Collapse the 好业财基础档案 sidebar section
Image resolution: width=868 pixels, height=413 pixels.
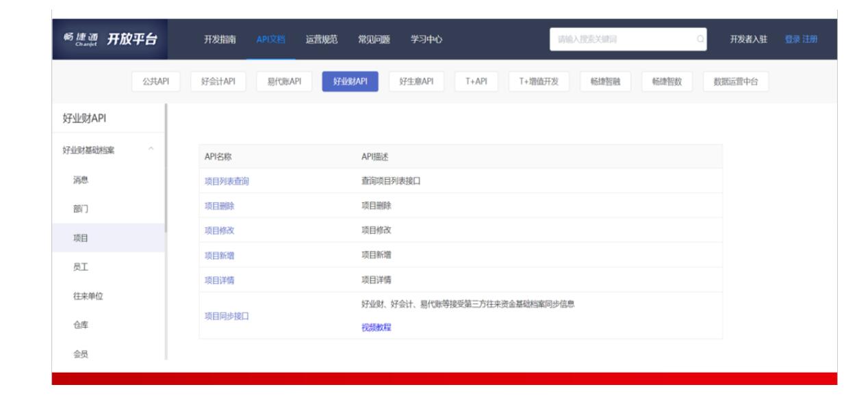152,150
